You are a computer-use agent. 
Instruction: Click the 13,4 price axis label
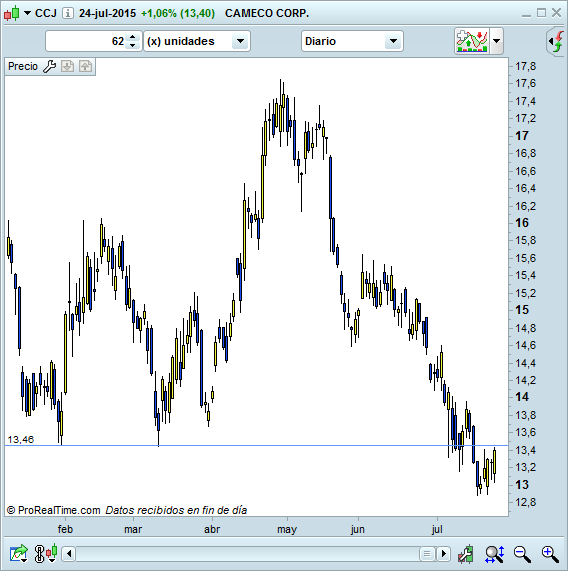pos(525,450)
